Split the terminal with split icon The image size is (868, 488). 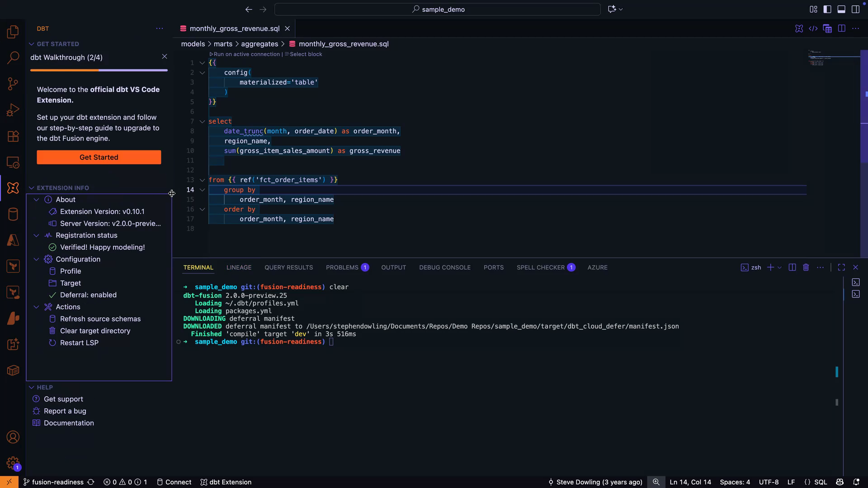pos(792,267)
